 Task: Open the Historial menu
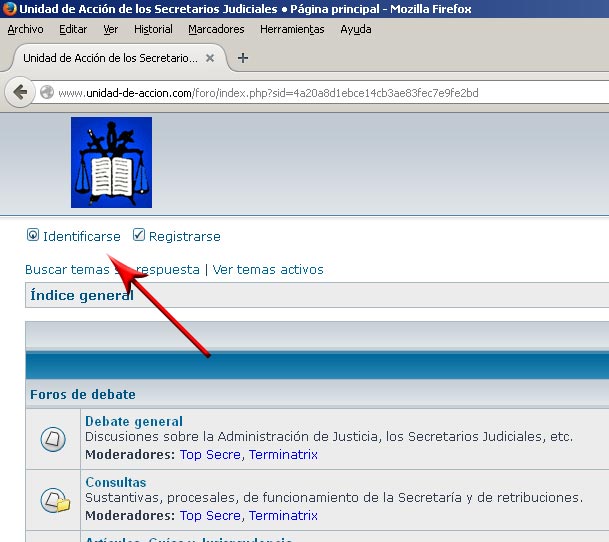pos(153,29)
